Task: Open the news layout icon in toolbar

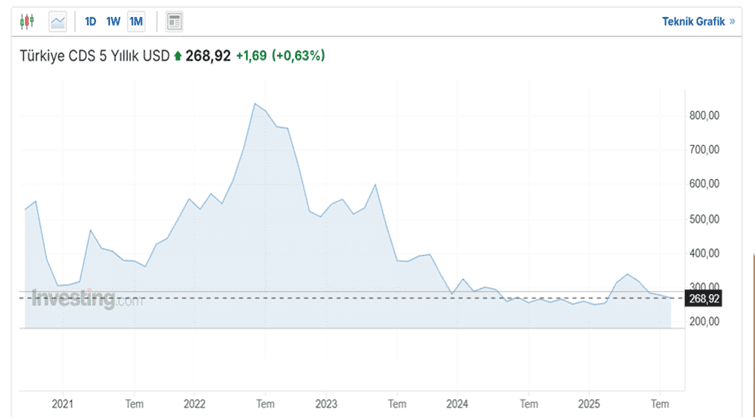Action: (174, 21)
